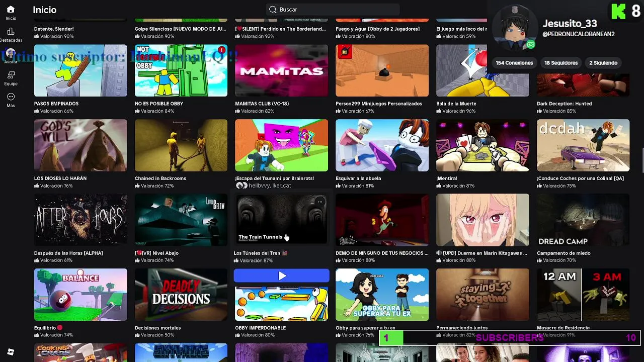Open the three-dots menu on Train Tunnels tile

pyautogui.click(x=319, y=202)
